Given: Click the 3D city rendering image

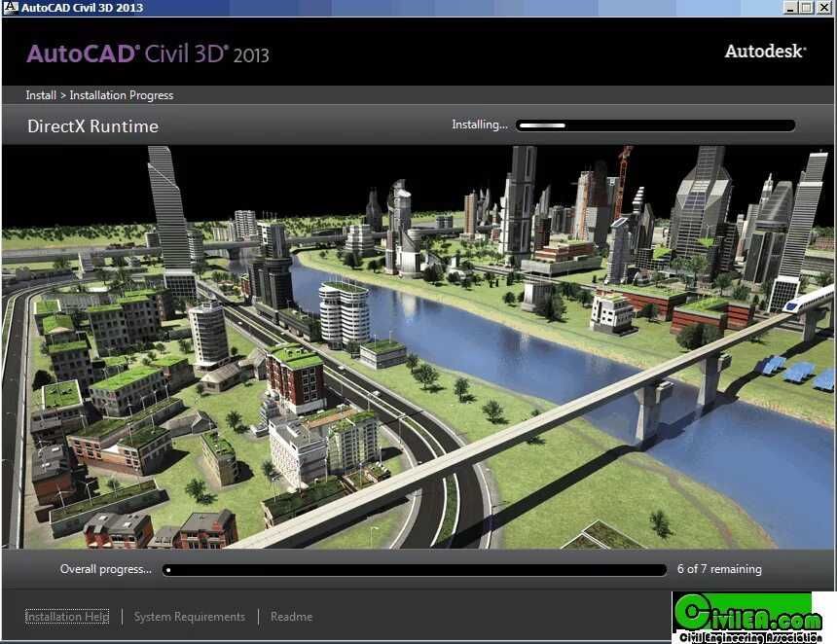Looking at the screenshot, I should (418, 347).
